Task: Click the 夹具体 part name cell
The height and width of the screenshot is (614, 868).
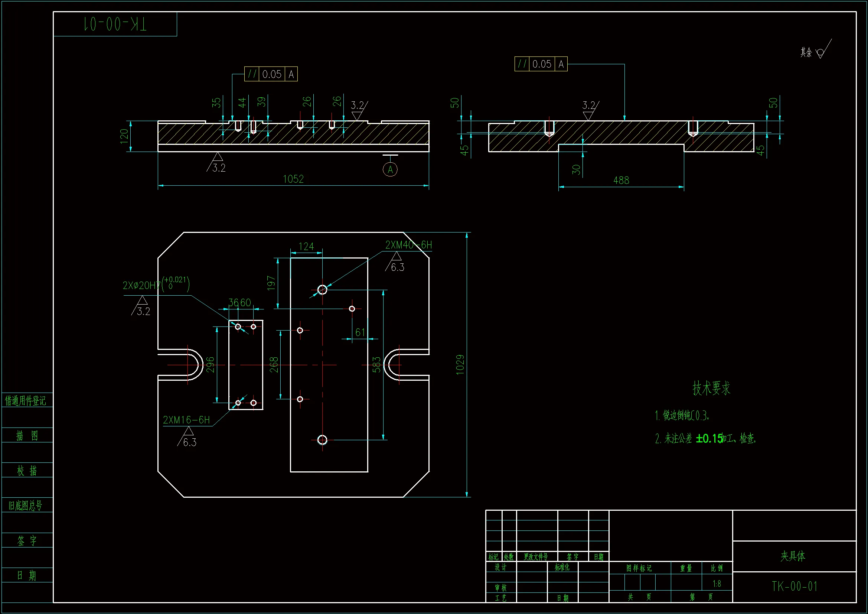Action: (793, 556)
